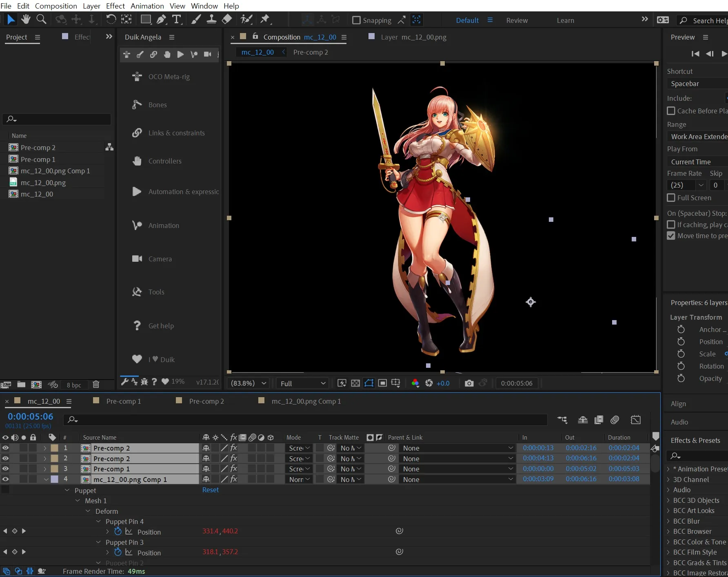The height and width of the screenshot is (577, 728).
Task: Open the composition mini-flowchart
Action: (x=562, y=420)
